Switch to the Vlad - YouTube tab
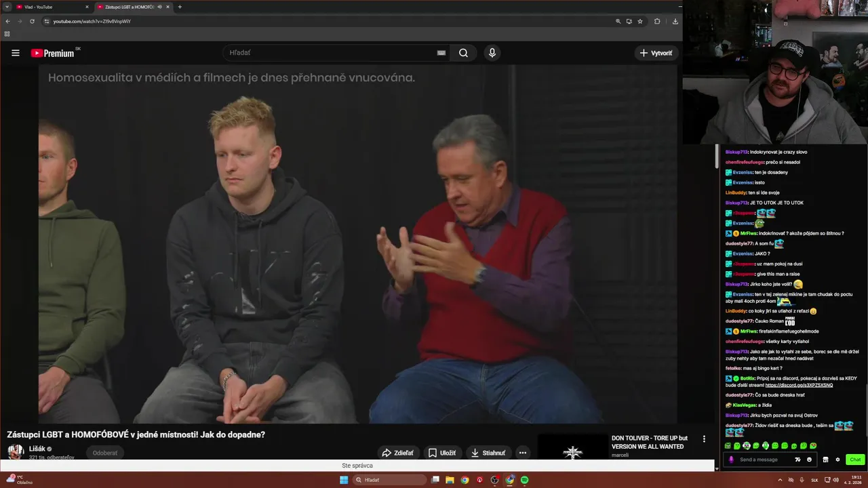This screenshot has width=868, height=488. [53, 7]
